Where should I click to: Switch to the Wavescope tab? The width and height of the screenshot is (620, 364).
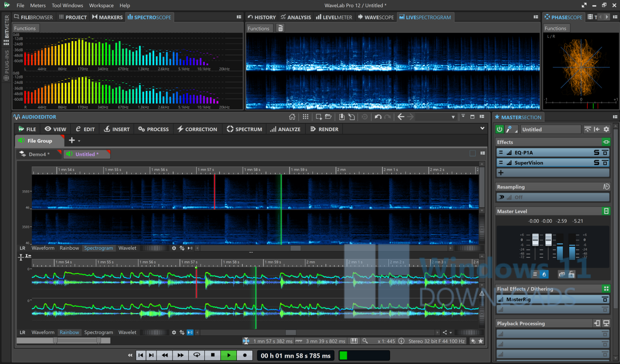point(376,17)
